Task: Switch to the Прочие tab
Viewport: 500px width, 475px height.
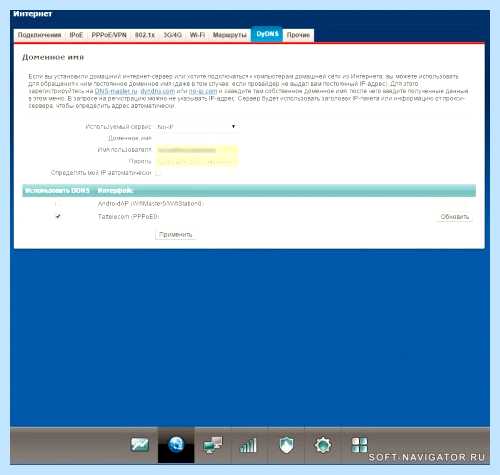Action: pyautogui.click(x=298, y=35)
